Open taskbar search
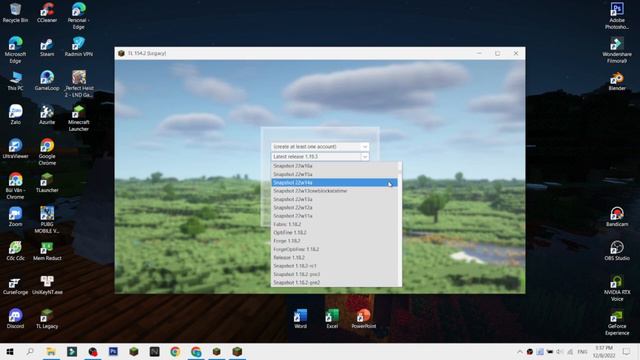 [x=30, y=351]
